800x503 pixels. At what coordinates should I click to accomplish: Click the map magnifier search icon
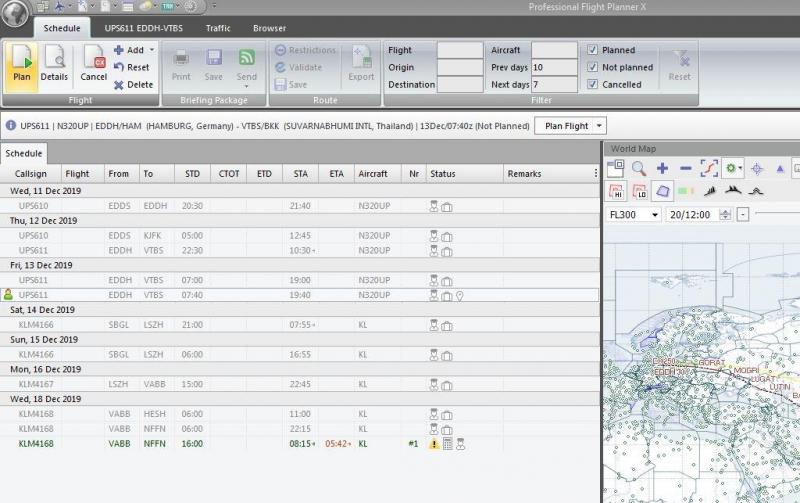pyautogui.click(x=639, y=169)
